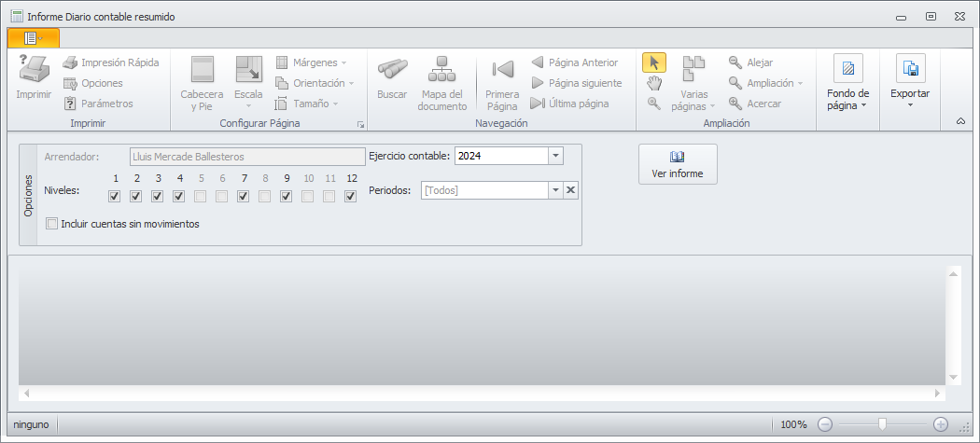Open the Exportar dropdown arrow
This screenshot has width=980, height=443.
coord(910,105)
